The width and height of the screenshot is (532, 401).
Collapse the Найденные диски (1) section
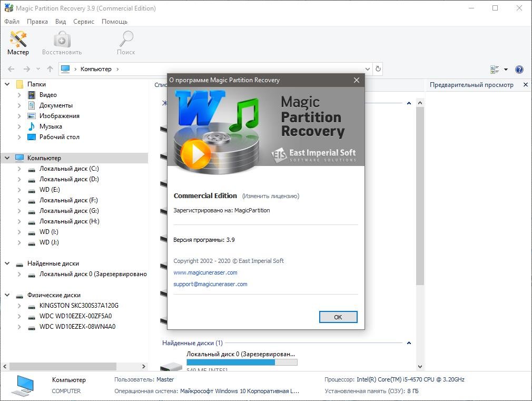pos(409,343)
